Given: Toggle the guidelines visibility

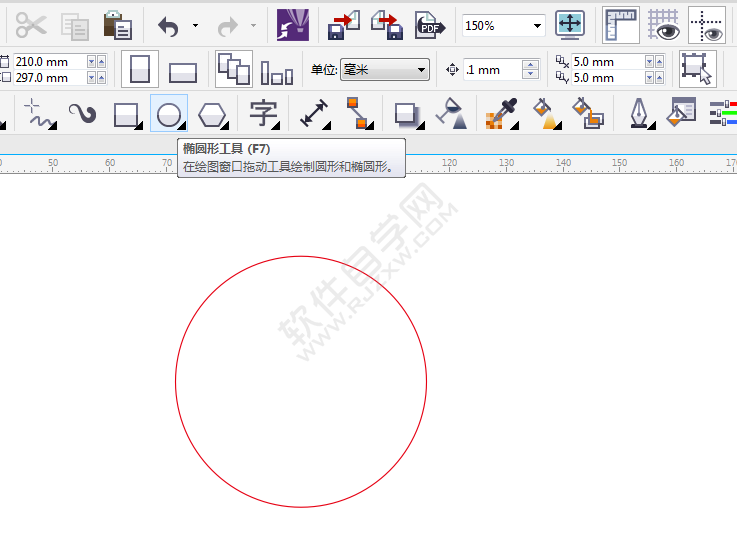Looking at the screenshot, I should (x=707, y=25).
